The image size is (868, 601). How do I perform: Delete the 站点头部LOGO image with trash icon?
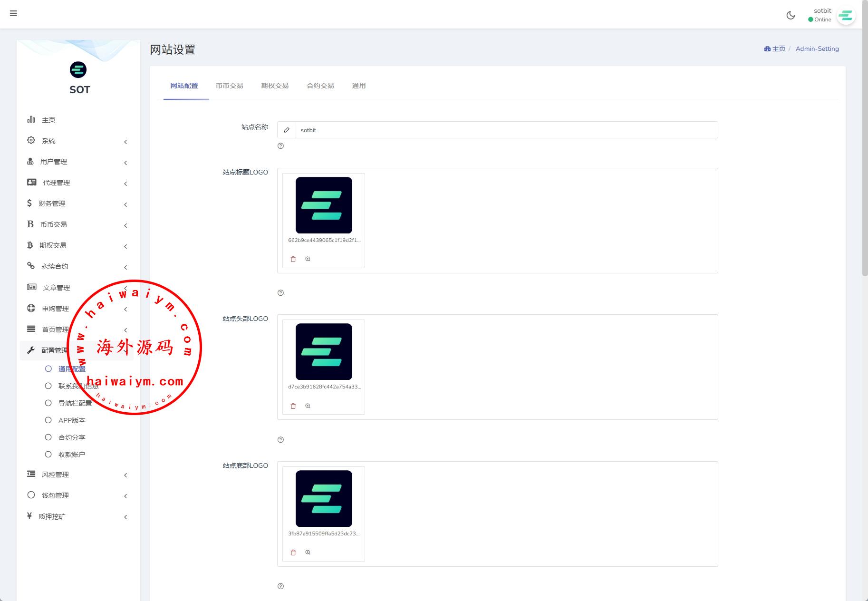293,406
